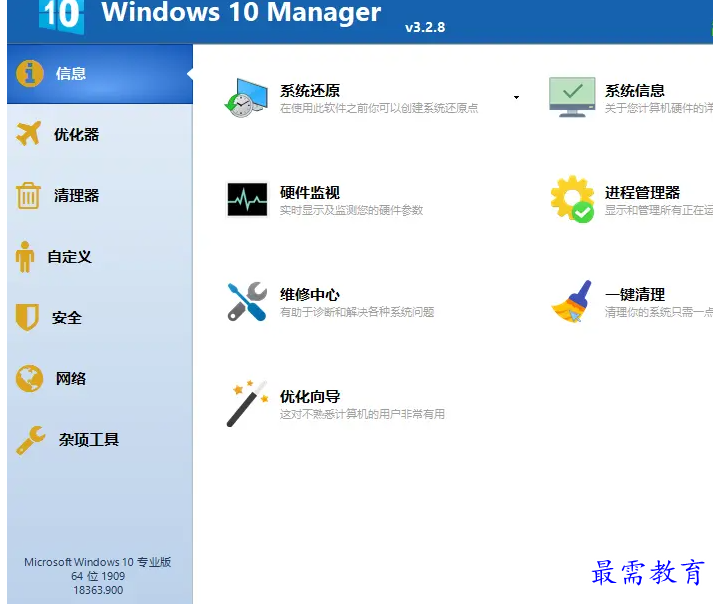Open Repair Center tools icon
This screenshot has height=604, width=713.
(x=247, y=301)
